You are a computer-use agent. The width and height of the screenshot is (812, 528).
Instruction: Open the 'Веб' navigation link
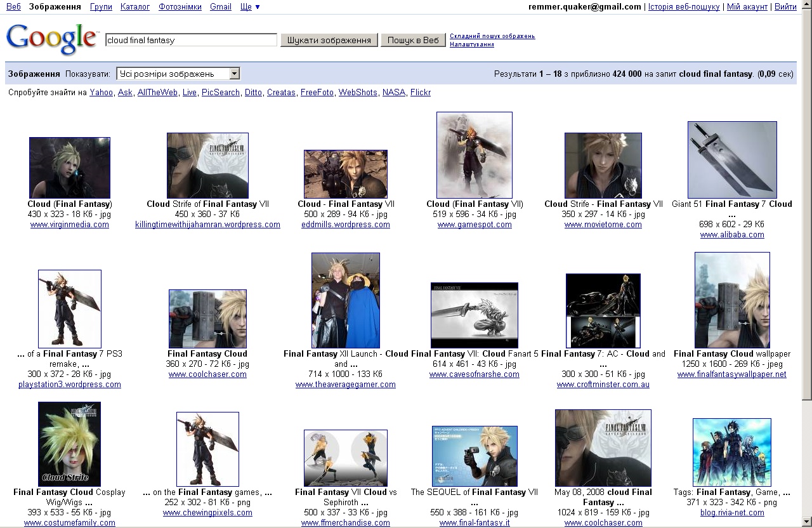click(13, 6)
